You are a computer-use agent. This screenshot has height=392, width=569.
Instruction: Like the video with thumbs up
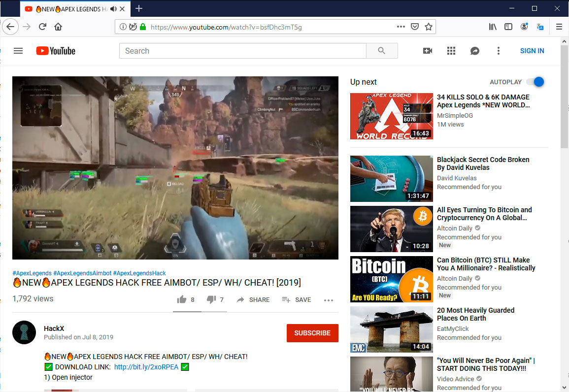pos(182,299)
